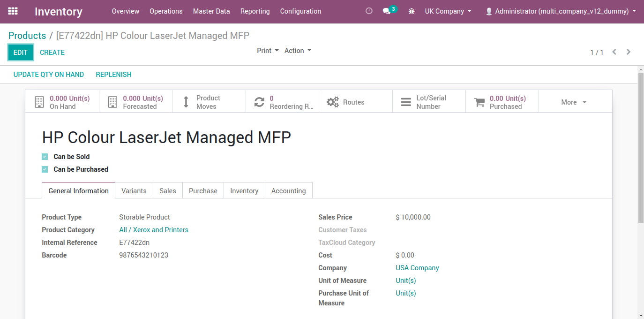Open the Overview menu
Viewport: 644px width, 319px height.
126,11
